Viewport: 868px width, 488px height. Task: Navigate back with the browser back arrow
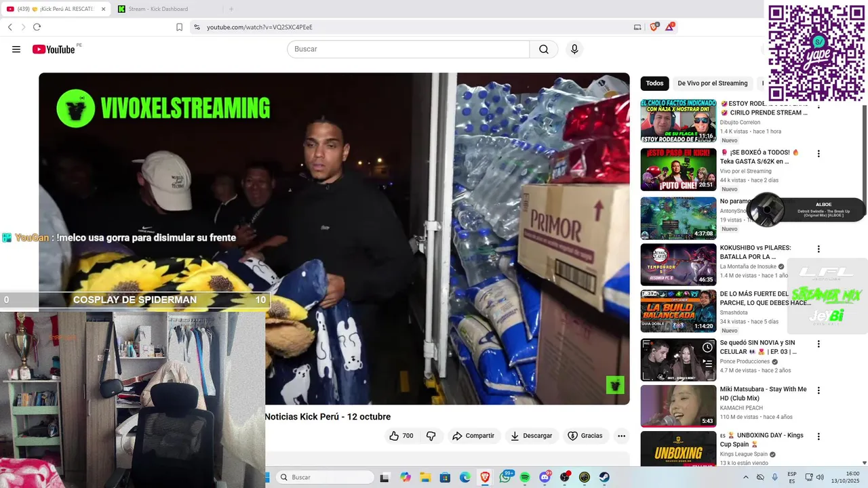point(9,27)
